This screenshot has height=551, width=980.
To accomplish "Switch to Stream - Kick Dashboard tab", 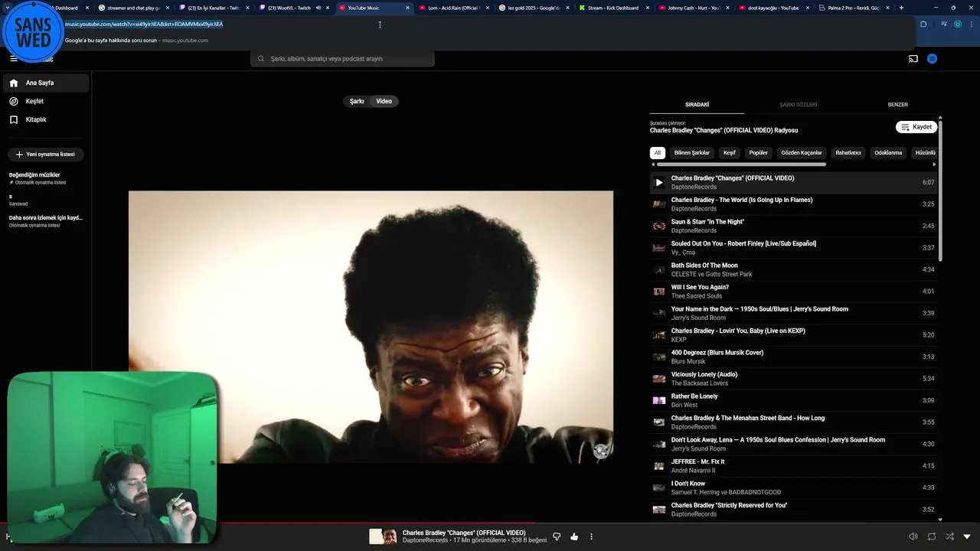I will point(612,8).
